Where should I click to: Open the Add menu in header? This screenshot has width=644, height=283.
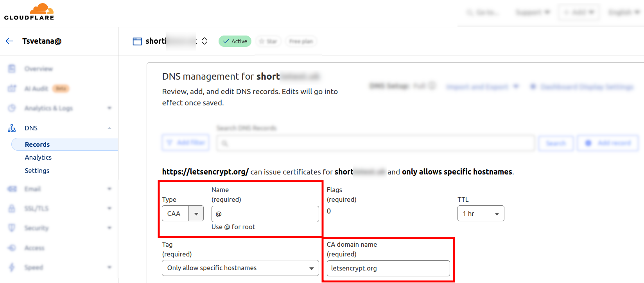click(579, 12)
